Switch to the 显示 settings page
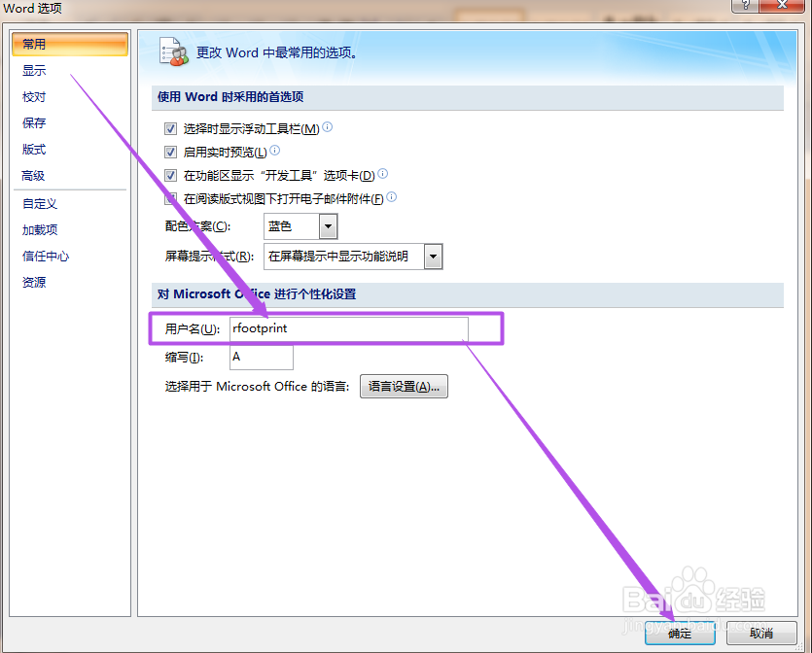This screenshot has width=812, height=653. 34,70
